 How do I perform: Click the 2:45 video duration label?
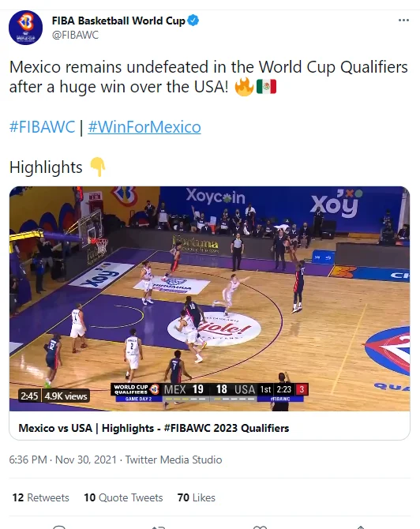(x=29, y=396)
